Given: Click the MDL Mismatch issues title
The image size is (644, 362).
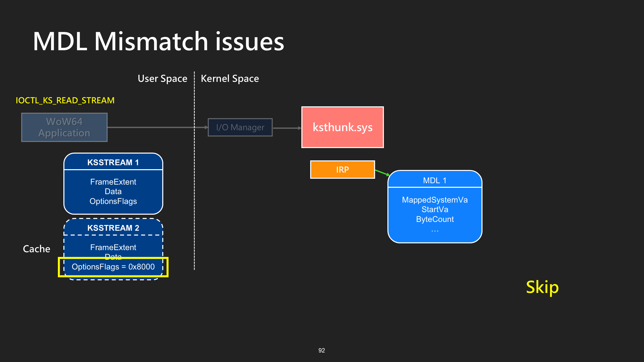Looking at the screenshot, I should click(158, 41).
